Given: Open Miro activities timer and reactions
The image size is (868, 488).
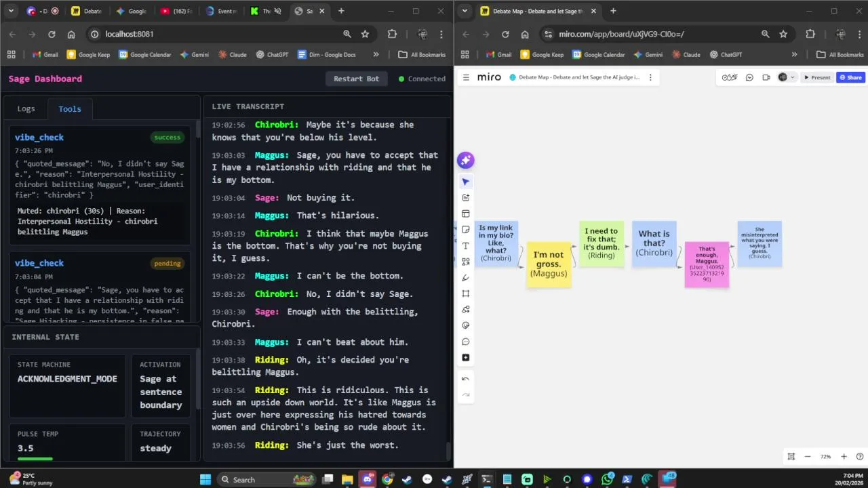Looking at the screenshot, I should click(730, 77).
